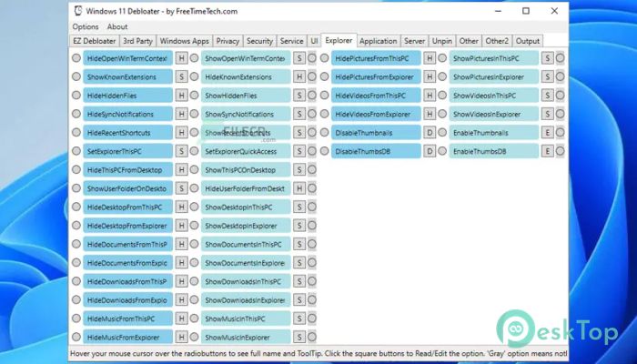Click H button next to HideThisPCFromDesktop
This screenshot has width=637, height=364.
click(x=181, y=170)
